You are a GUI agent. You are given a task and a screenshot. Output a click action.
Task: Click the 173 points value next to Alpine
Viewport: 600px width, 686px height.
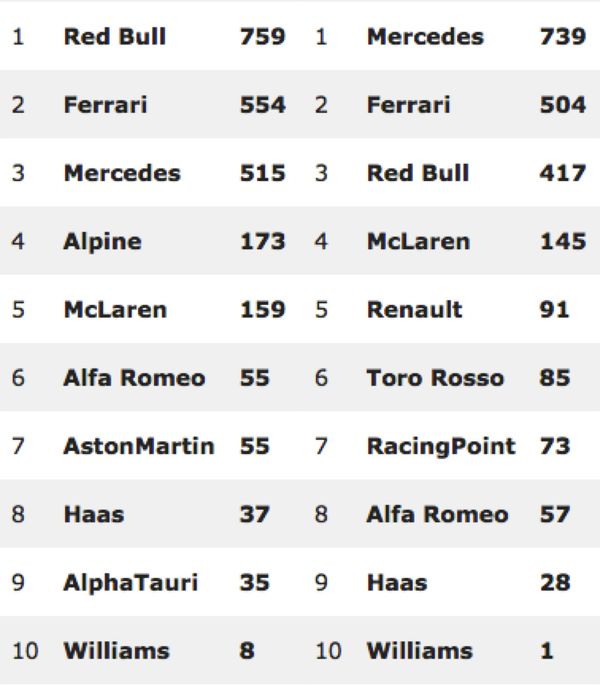click(x=262, y=241)
